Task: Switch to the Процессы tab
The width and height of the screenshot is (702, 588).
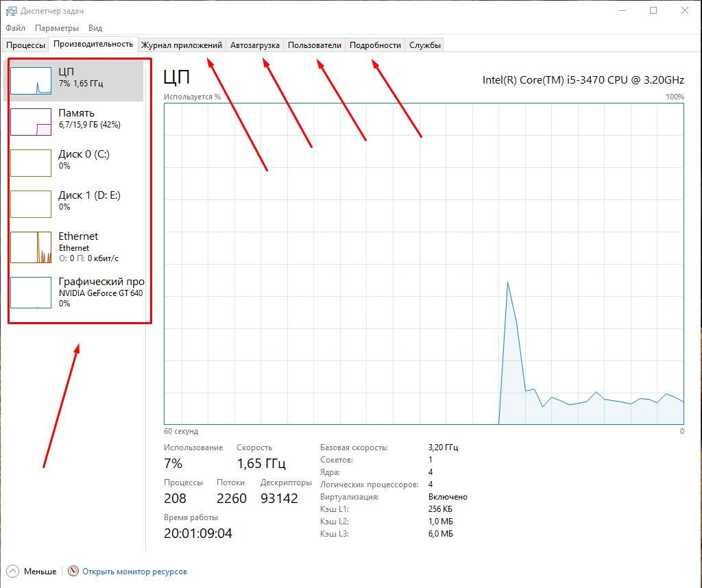Action: click(26, 45)
